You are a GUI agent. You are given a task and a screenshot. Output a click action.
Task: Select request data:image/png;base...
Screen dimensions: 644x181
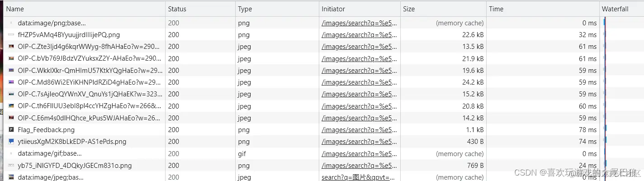pos(52,23)
